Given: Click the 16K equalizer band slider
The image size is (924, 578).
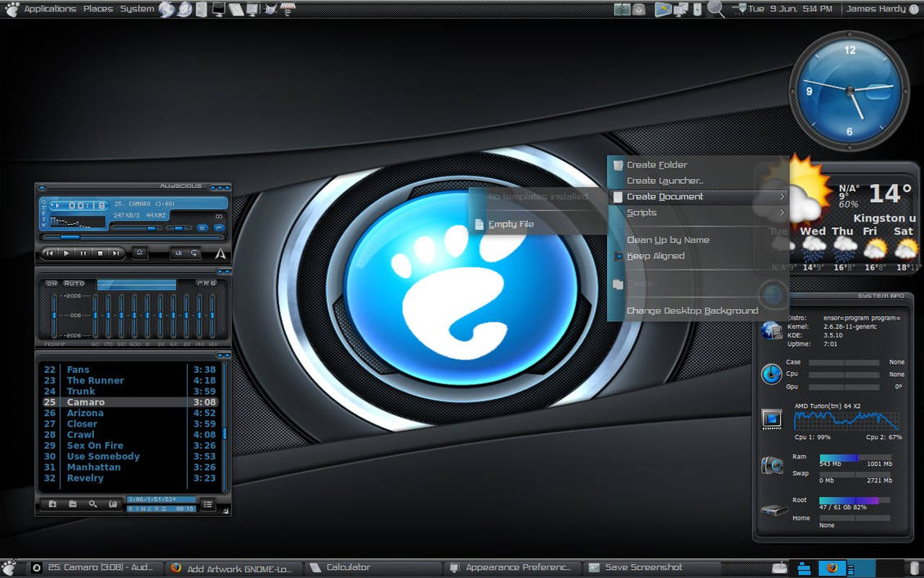Looking at the screenshot, I should coord(212,316).
